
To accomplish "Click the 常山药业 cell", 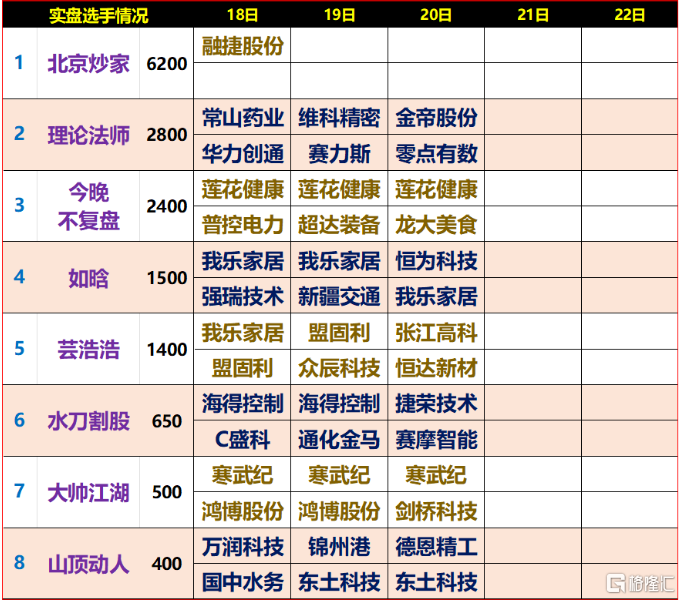I will click(x=242, y=117).
